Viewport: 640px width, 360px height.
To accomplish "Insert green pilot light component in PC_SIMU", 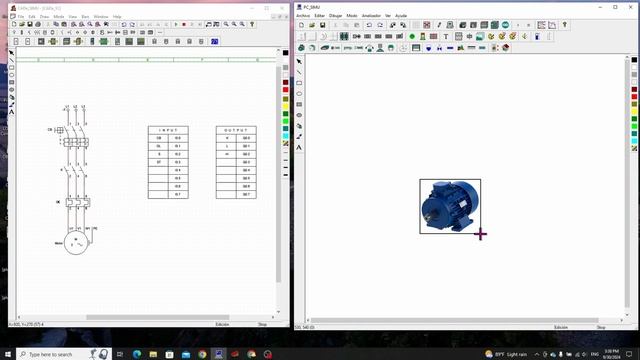I will [412, 36].
